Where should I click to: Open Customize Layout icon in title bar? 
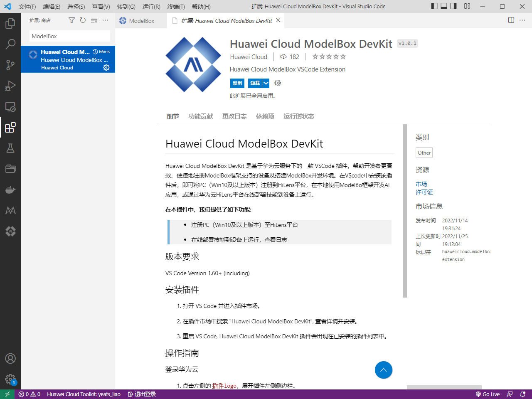[x=467, y=6]
